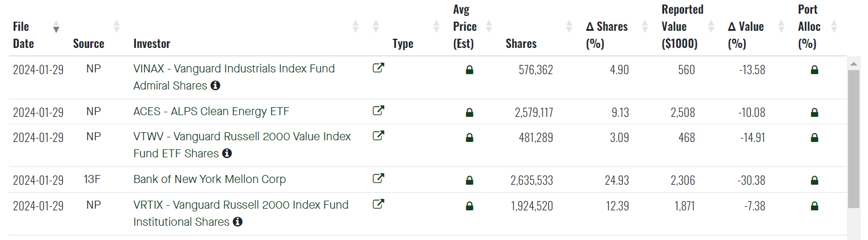868x240 pixels.
Task: Click the Investor column header label
Action: [x=152, y=43]
